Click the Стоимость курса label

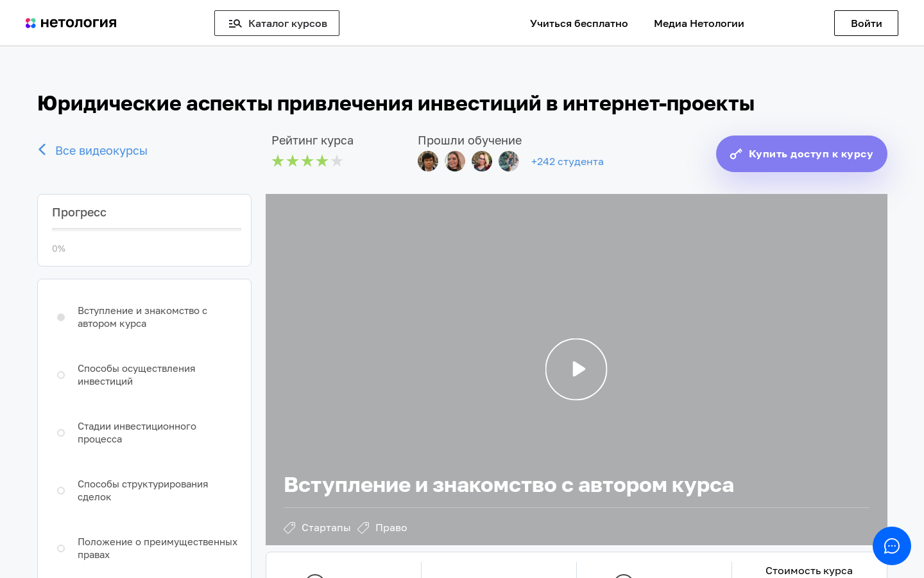click(809, 571)
